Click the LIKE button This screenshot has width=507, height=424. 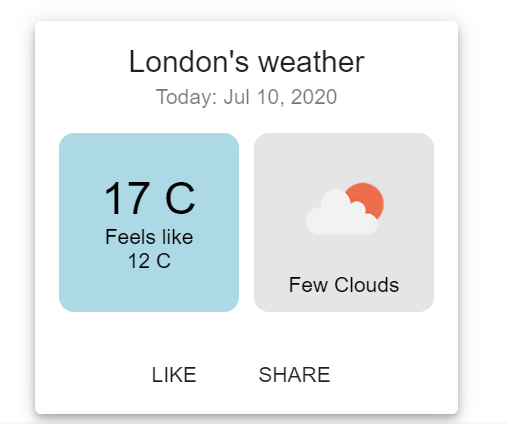coord(174,375)
